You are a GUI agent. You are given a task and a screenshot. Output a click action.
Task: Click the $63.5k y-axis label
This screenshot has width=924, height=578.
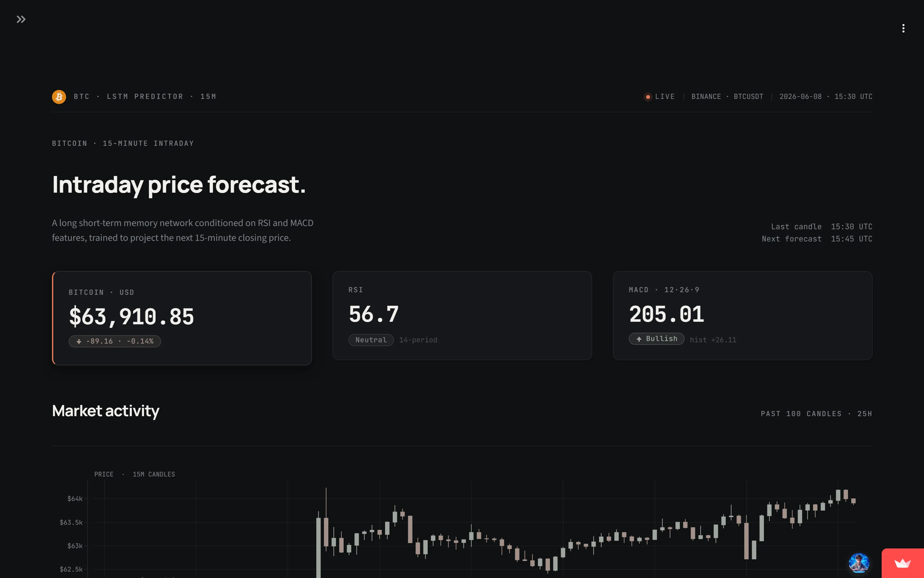[71, 522]
